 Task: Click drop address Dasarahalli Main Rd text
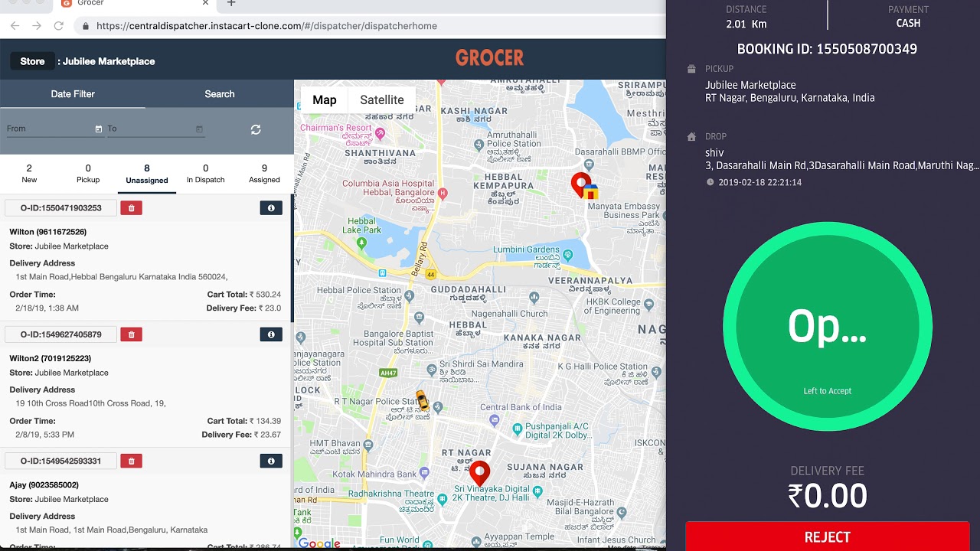pos(842,165)
